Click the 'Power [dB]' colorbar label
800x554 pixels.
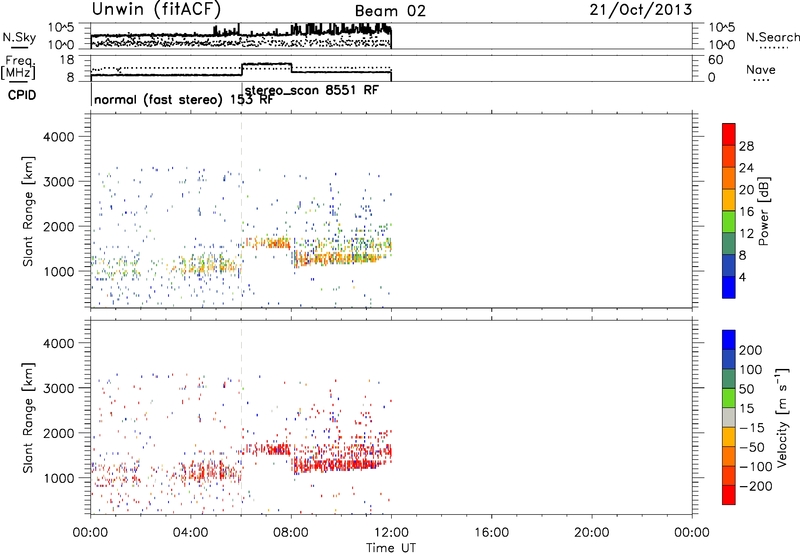click(763, 211)
